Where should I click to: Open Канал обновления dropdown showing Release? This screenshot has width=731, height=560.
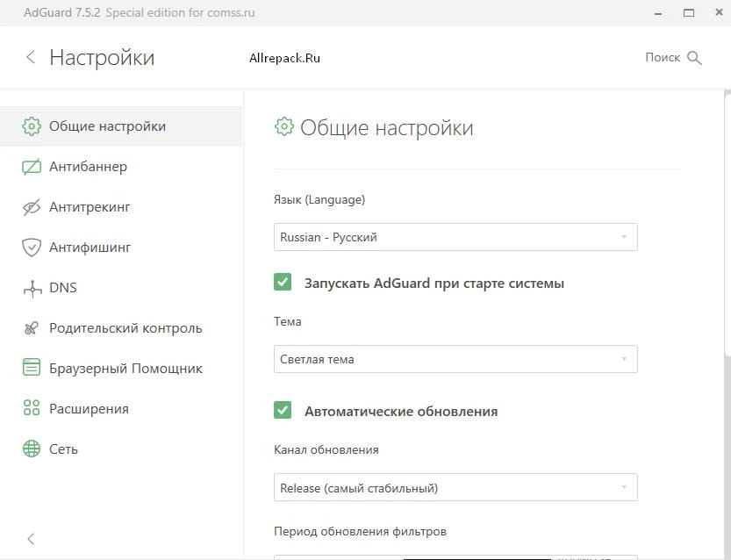[x=455, y=488]
